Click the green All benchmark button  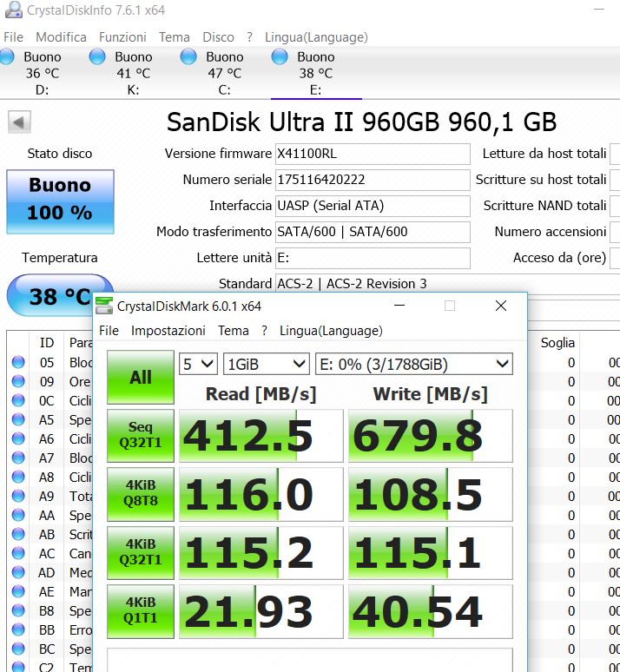tap(141, 377)
